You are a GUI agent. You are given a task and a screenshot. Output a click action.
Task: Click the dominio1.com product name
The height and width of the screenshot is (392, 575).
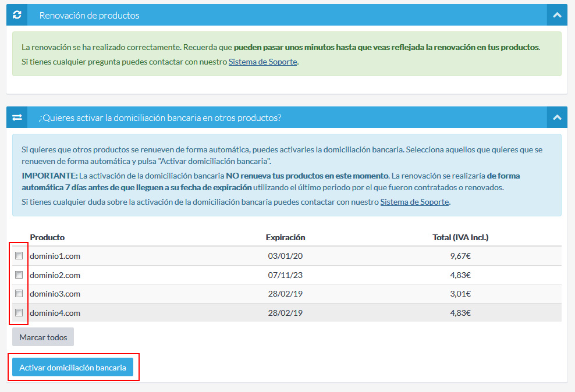point(55,256)
